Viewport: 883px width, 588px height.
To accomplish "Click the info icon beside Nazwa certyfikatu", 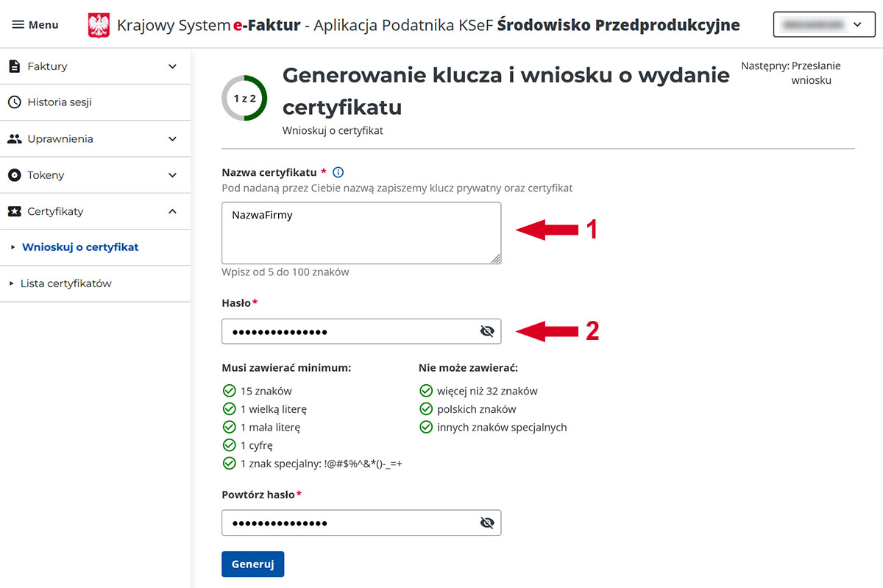I will (x=338, y=172).
